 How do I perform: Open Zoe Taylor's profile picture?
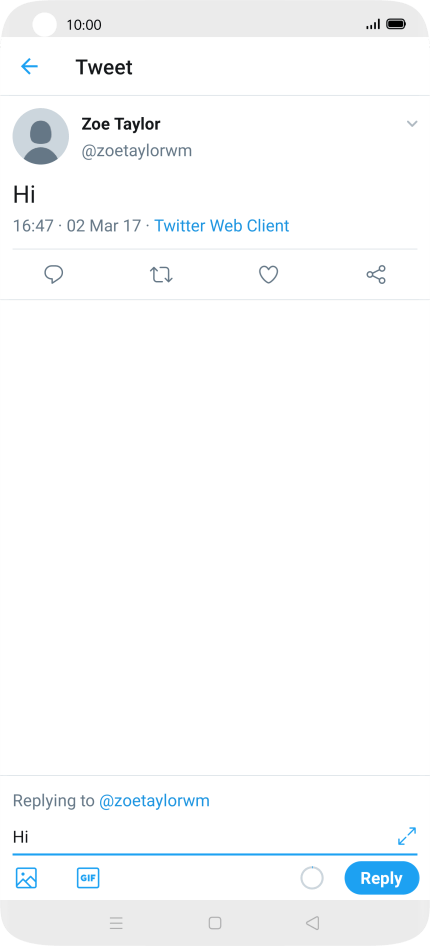click(40, 136)
